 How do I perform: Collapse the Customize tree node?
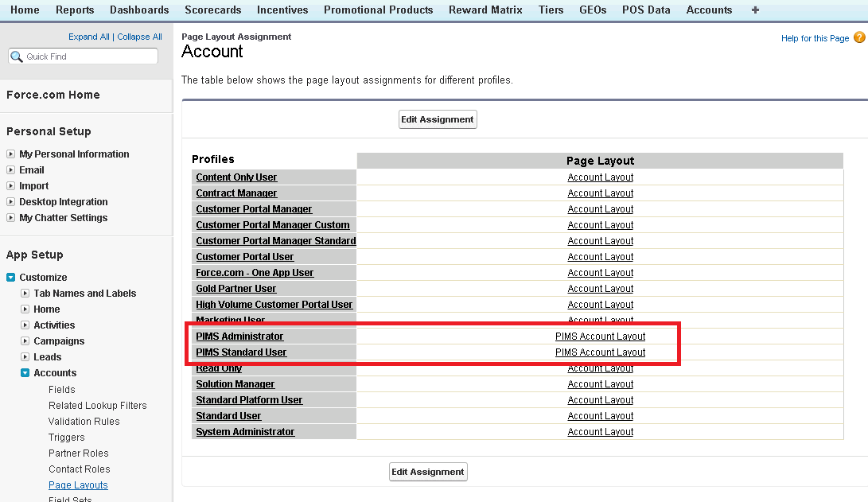(11, 278)
